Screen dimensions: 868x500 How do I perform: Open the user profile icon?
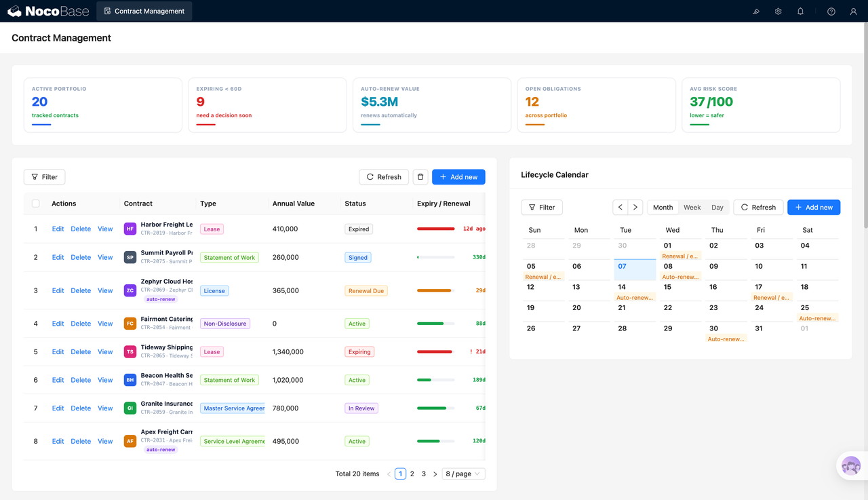click(854, 12)
